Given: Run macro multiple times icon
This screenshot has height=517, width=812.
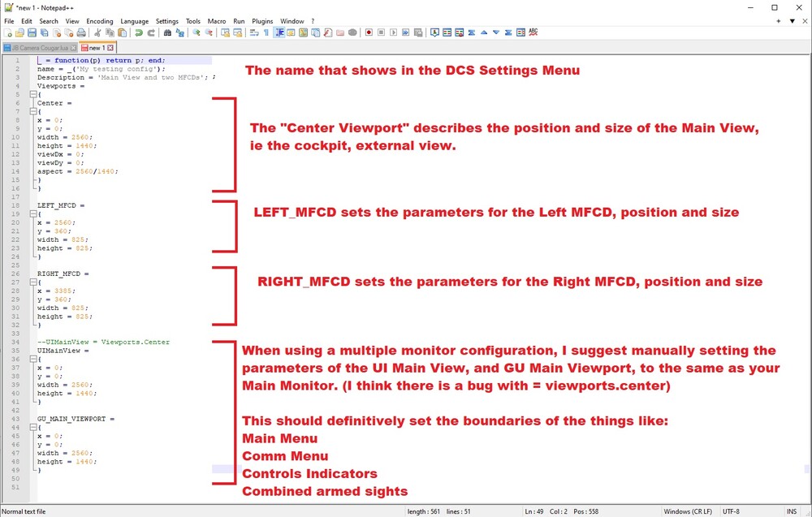Looking at the screenshot, I should 405,32.
